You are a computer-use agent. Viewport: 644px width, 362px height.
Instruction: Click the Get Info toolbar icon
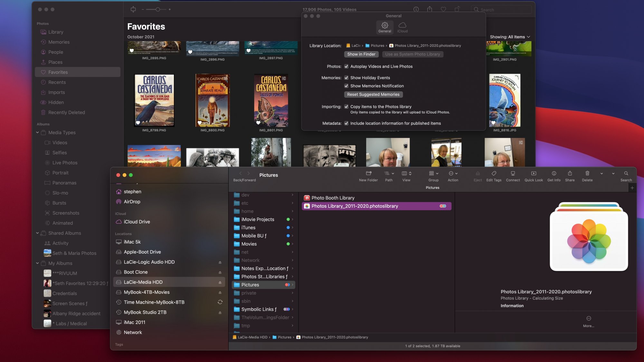[x=554, y=173]
